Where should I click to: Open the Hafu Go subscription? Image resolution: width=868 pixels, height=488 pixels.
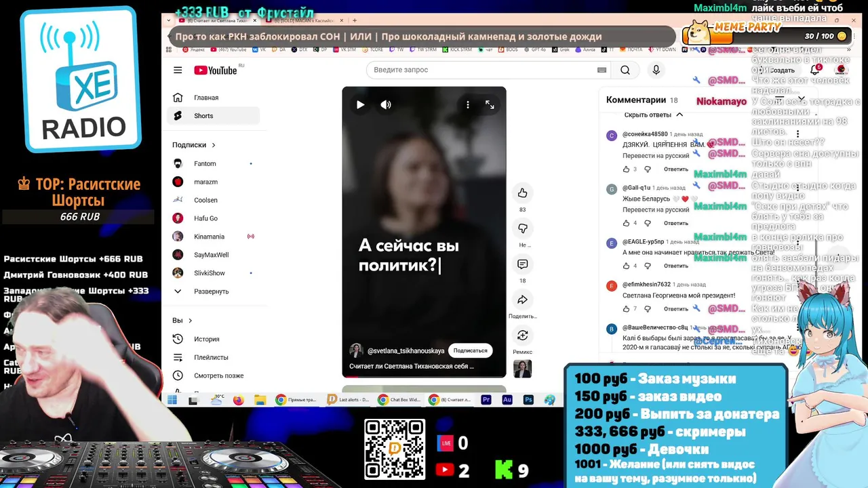point(213,218)
